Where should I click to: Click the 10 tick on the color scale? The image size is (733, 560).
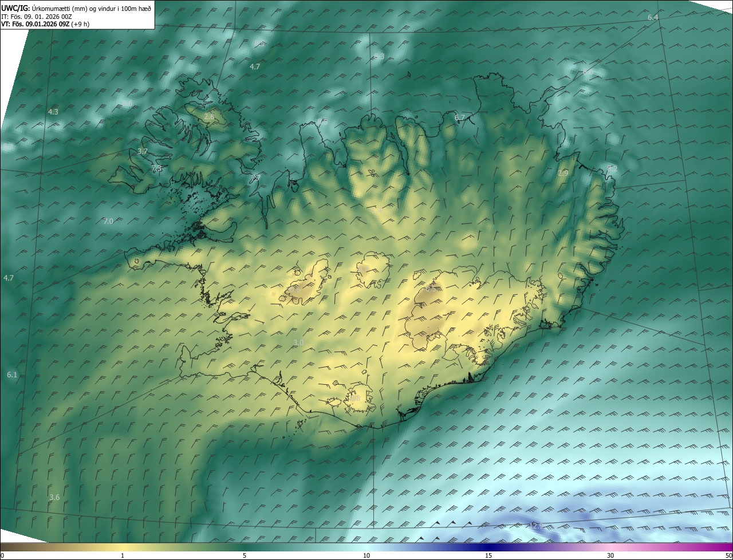(366, 556)
